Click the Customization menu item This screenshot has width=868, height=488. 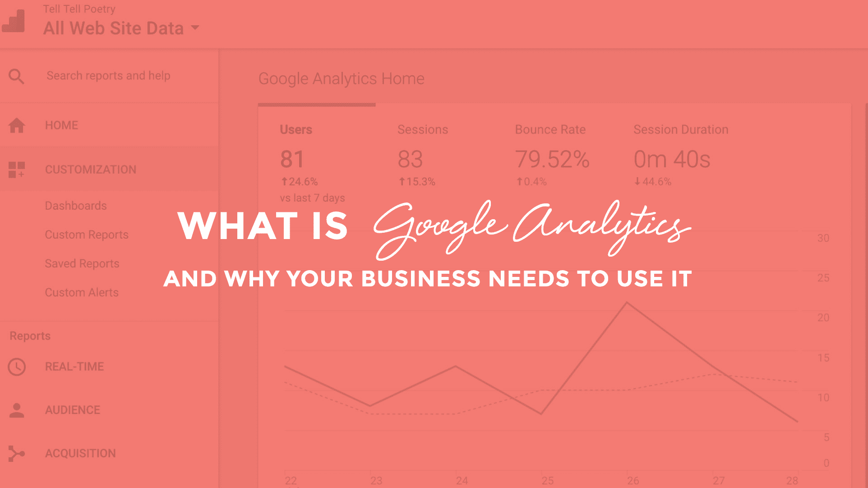point(91,169)
